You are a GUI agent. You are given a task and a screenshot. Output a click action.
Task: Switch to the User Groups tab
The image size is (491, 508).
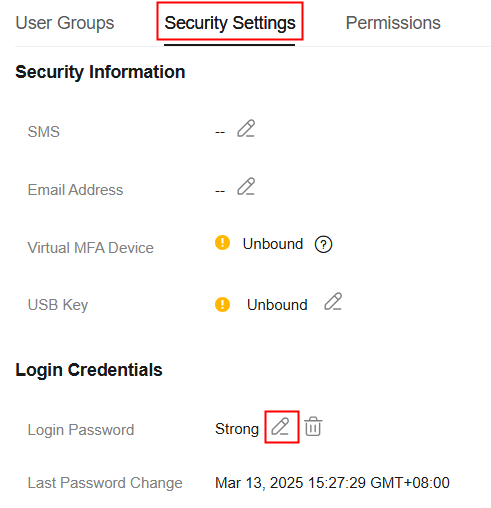[x=65, y=23]
